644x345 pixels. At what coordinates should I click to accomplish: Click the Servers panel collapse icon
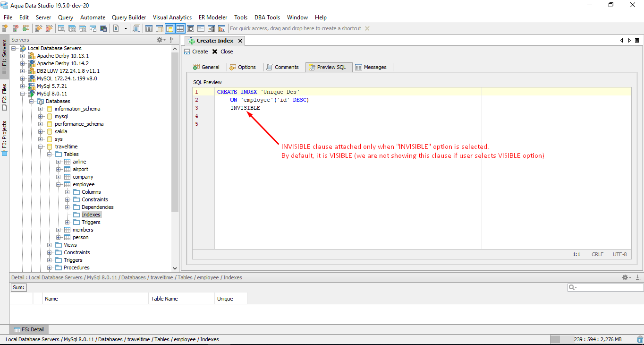point(173,40)
